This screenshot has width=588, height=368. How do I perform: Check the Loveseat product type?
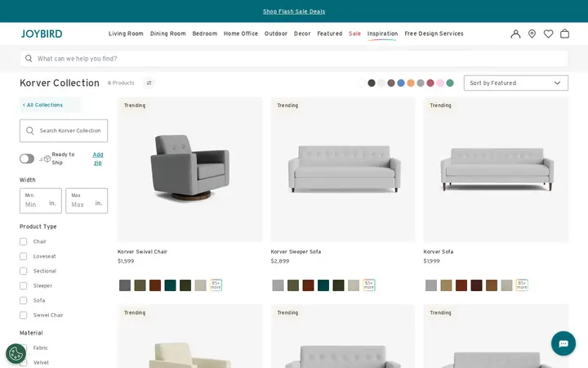click(23, 256)
